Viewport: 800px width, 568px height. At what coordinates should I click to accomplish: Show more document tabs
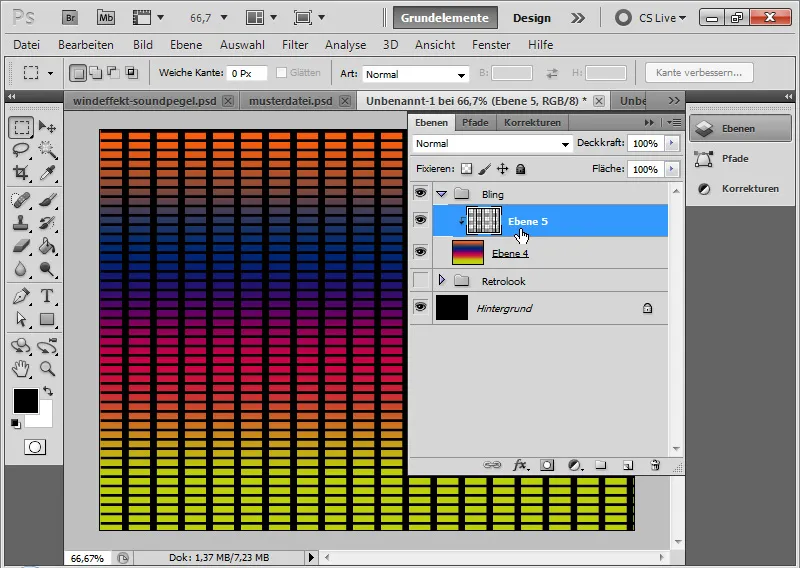[x=674, y=101]
